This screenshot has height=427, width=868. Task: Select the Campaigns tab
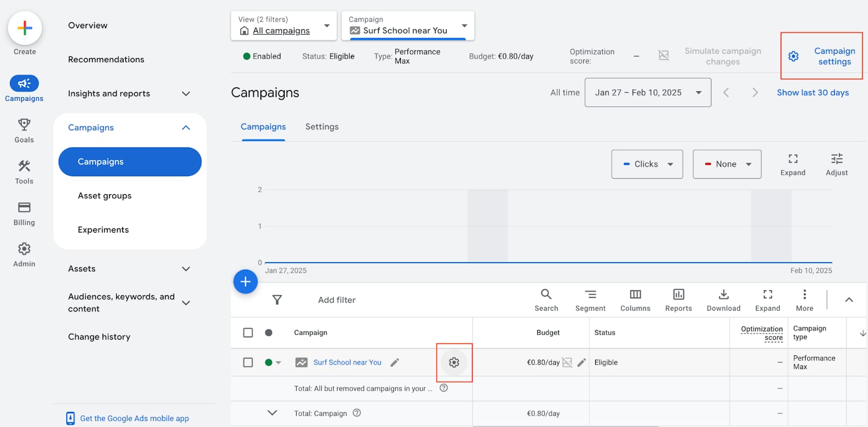[263, 127]
